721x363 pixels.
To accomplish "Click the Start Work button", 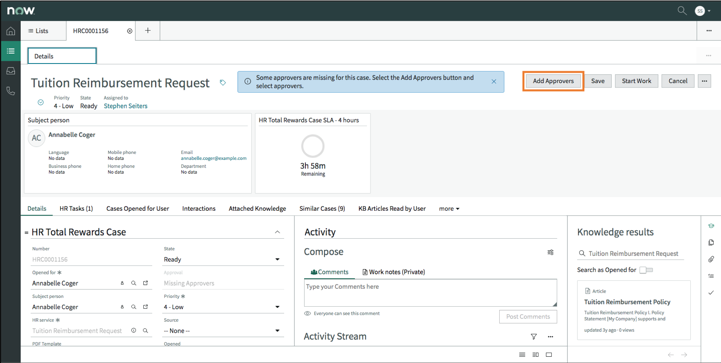I will pyautogui.click(x=636, y=81).
